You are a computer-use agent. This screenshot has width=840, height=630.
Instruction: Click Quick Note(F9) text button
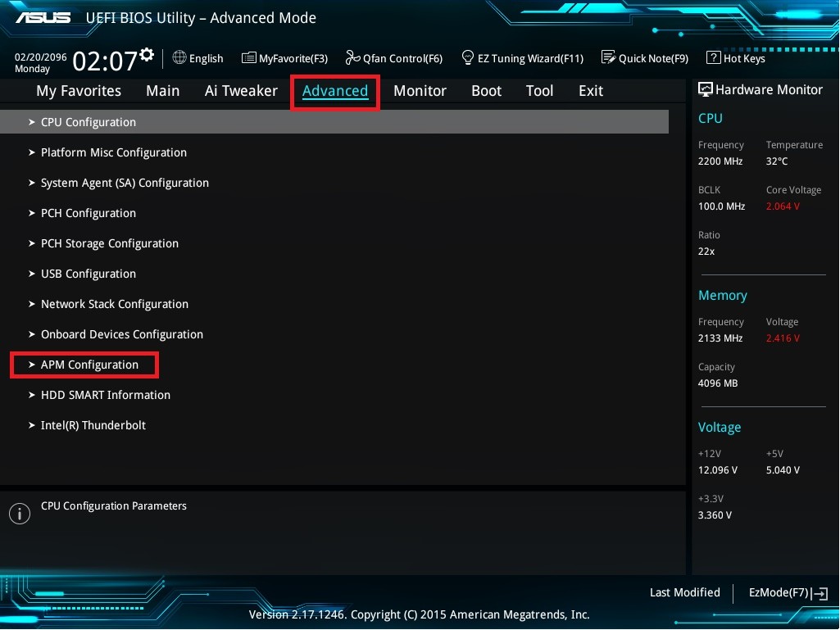[654, 58]
